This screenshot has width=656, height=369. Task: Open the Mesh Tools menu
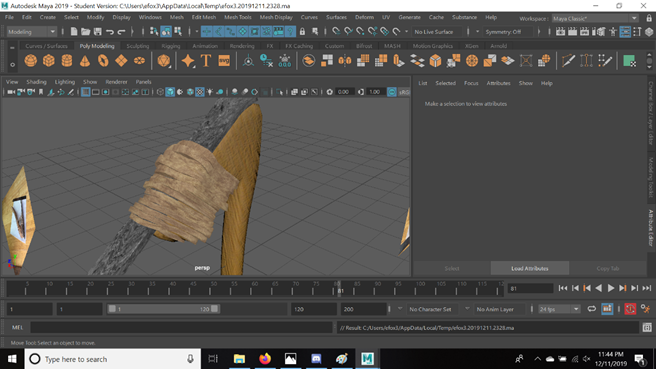238,17
